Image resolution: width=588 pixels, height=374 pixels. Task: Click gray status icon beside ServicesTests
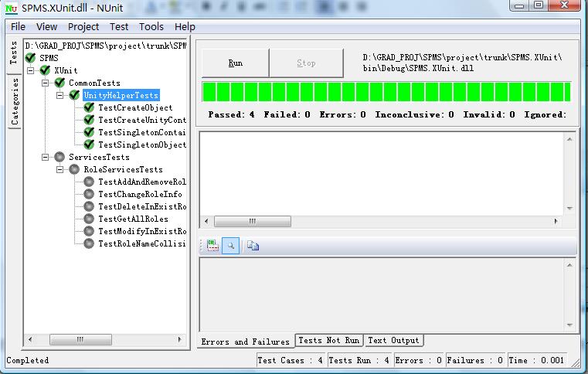(x=59, y=157)
